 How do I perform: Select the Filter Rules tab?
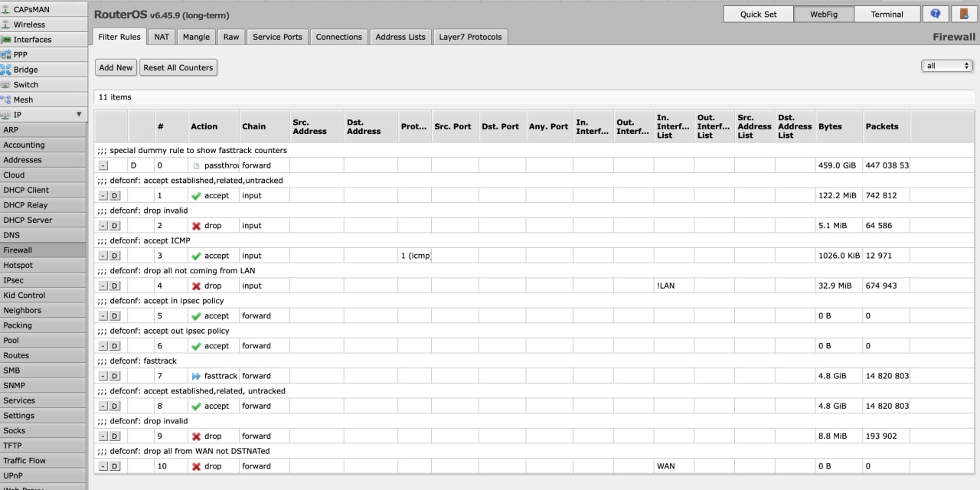[119, 37]
